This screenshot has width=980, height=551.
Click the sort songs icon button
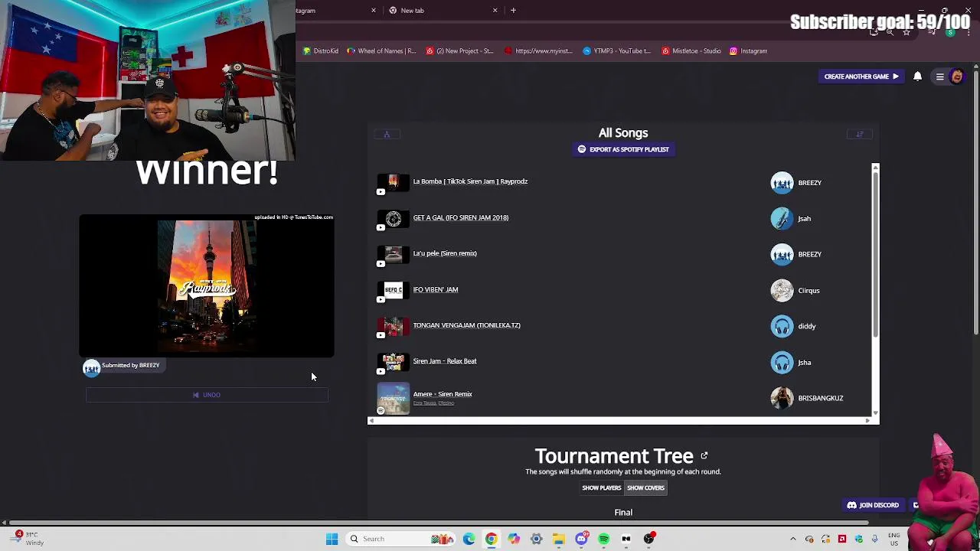click(860, 135)
